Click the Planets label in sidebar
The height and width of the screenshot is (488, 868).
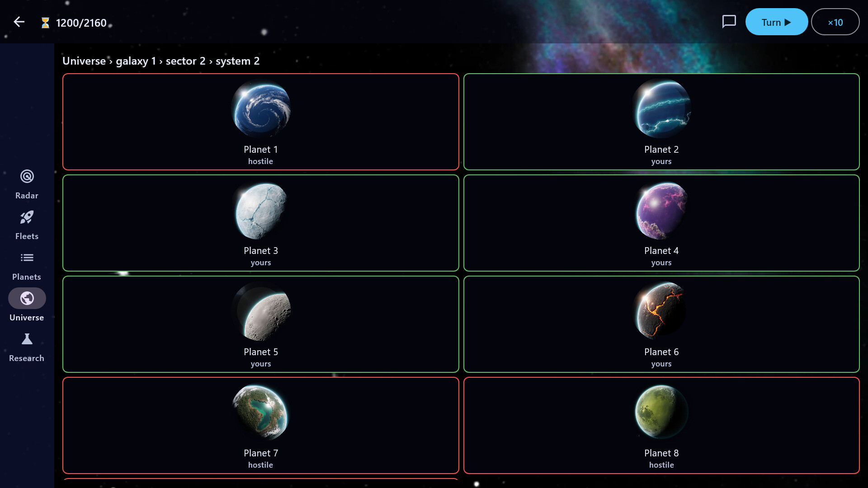pos(27,277)
